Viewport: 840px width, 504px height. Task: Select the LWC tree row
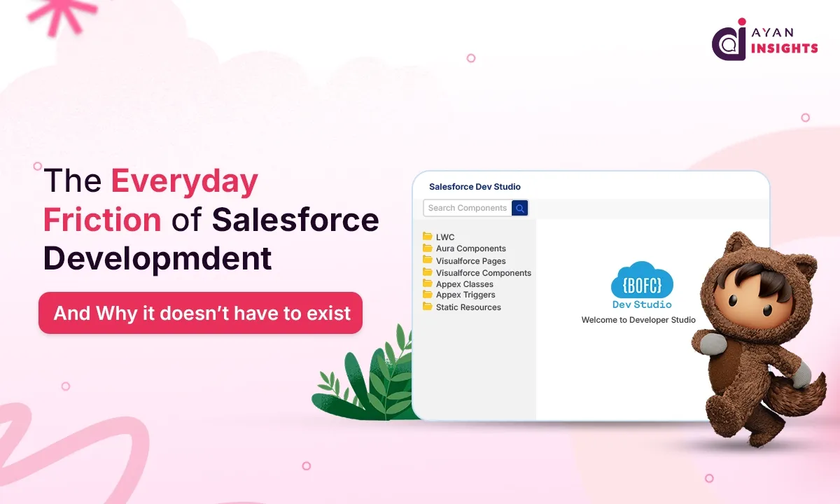tap(445, 237)
